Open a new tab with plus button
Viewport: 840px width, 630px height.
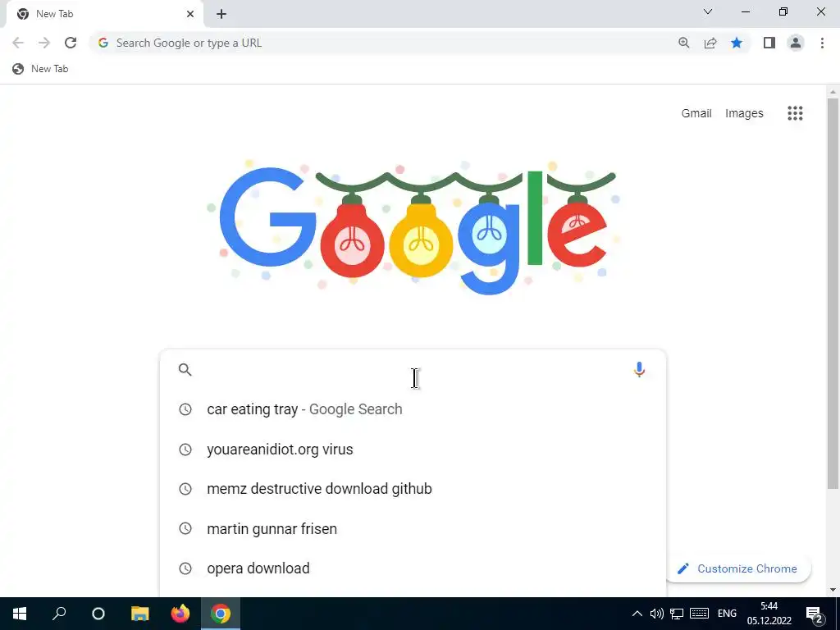221,15
